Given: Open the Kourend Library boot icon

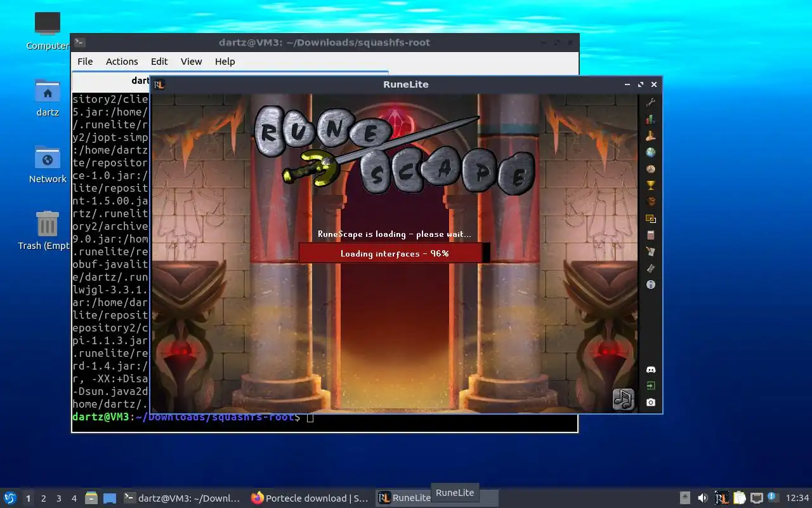Looking at the screenshot, I should 650,135.
